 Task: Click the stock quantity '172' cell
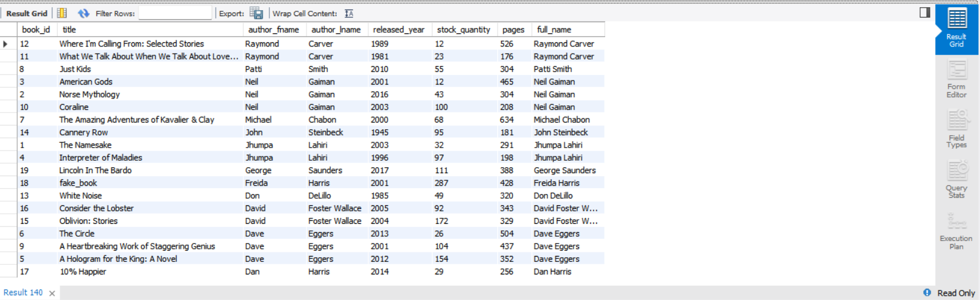coord(465,221)
